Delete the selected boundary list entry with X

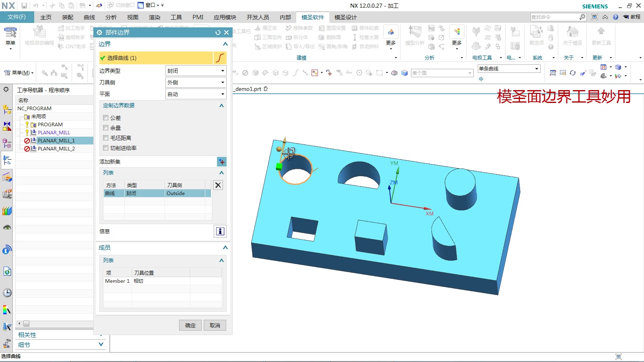pyautogui.click(x=218, y=185)
